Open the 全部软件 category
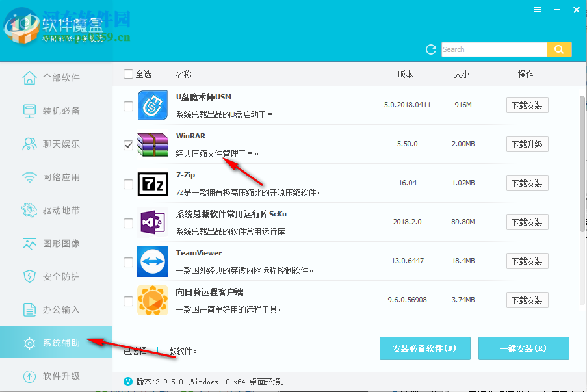Image resolution: width=587 pixels, height=392 pixels. click(56, 78)
